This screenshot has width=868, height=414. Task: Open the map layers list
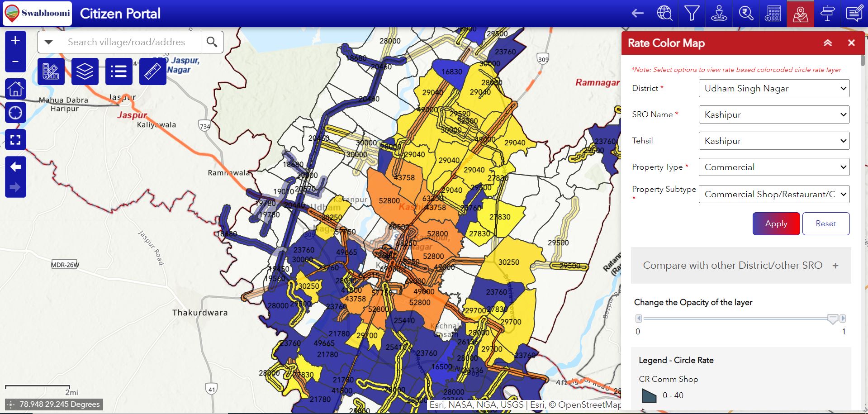(x=85, y=71)
